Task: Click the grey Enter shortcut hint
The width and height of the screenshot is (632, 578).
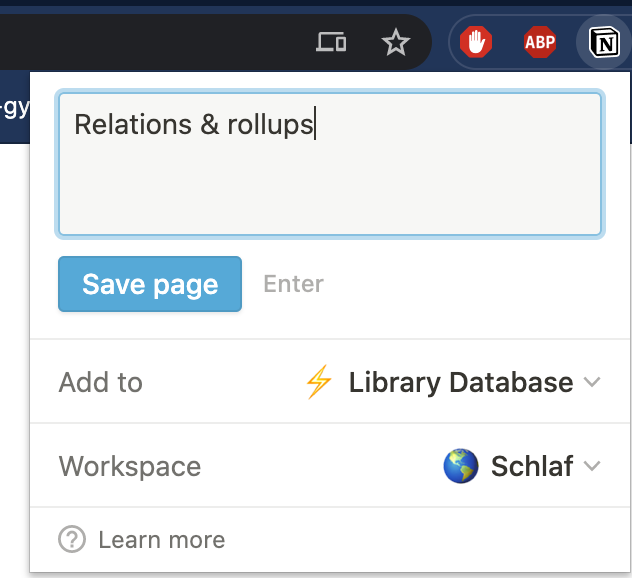Action: tap(293, 284)
